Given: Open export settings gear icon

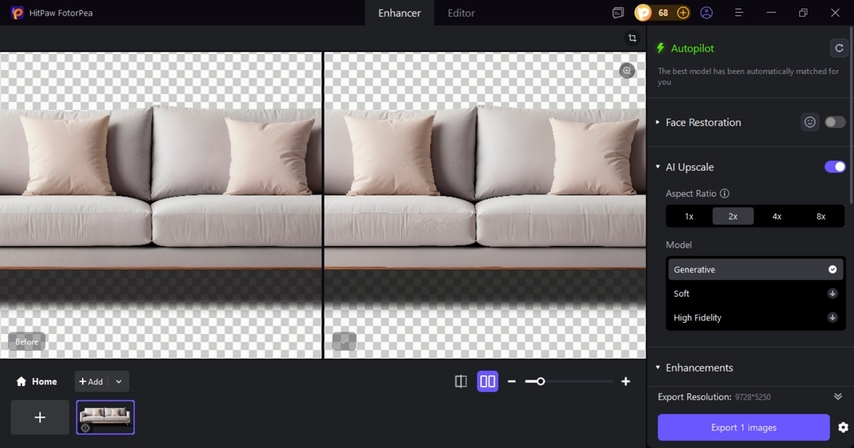Looking at the screenshot, I should (x=843, y=427).
